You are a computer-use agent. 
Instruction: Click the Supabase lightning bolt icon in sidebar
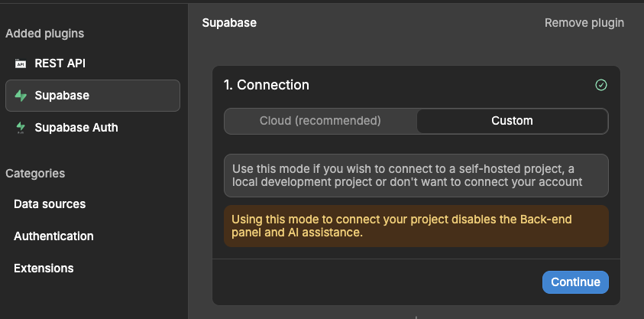click(21, 96)
